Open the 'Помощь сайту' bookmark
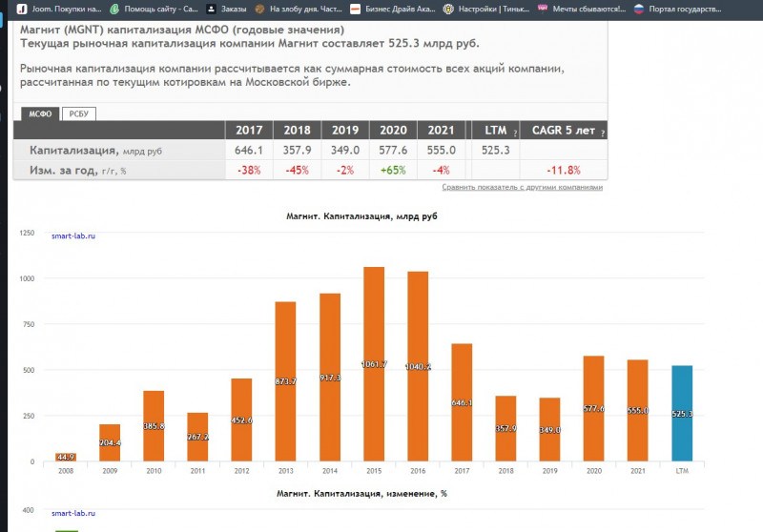 (x=155, y=9)
